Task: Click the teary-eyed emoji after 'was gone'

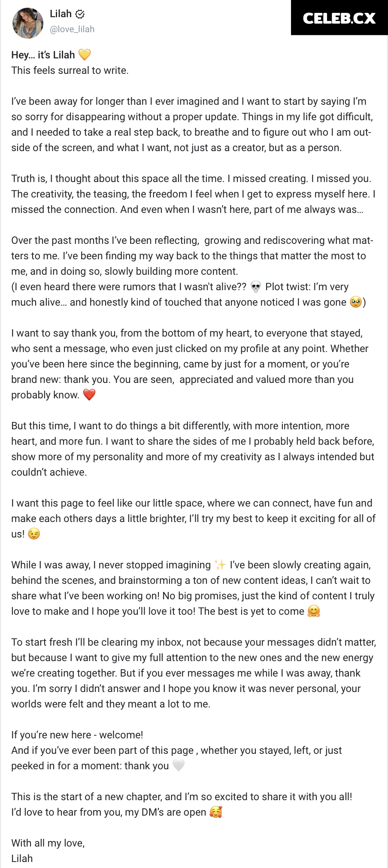Action: [356, 302]
